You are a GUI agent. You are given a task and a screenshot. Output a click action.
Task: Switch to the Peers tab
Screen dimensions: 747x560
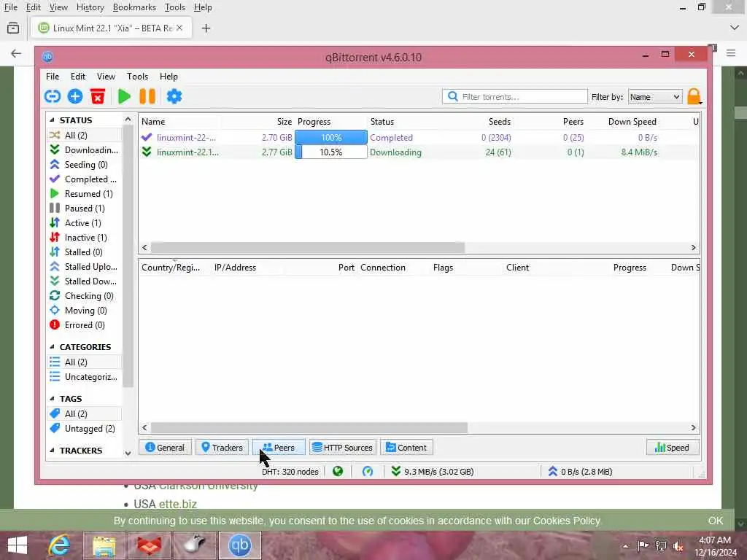click(x=279, y=448)
